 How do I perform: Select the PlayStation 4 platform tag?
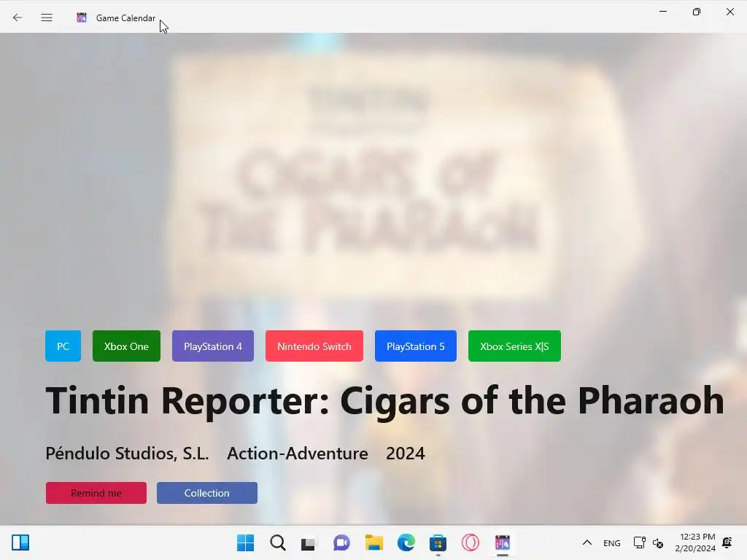click(x=213, y=346)
